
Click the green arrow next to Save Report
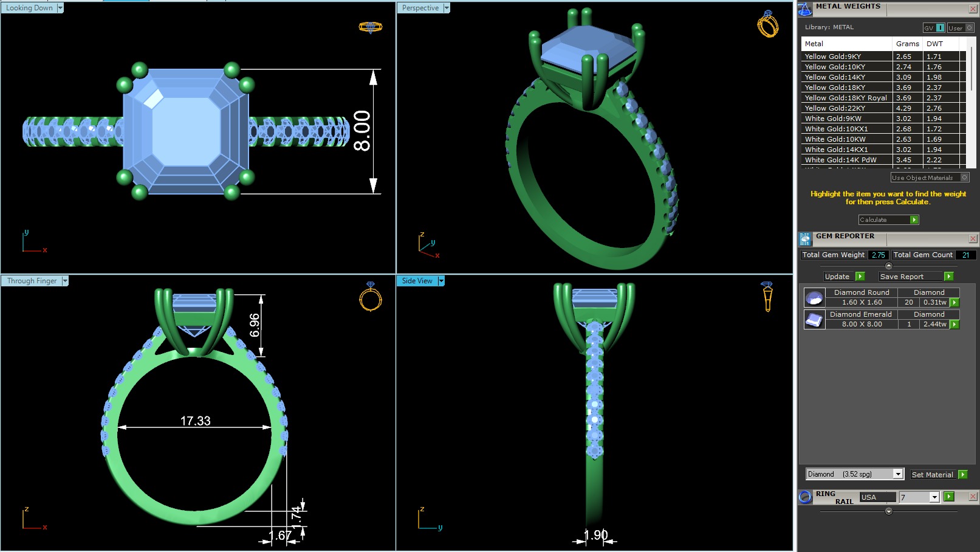pos(948,277)
